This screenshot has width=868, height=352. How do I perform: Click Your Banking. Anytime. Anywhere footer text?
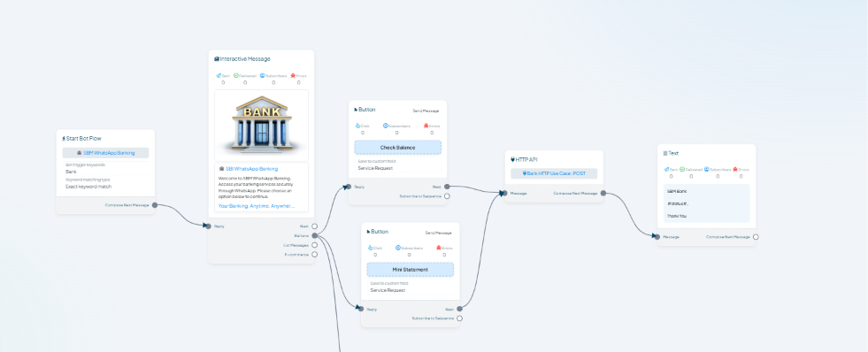[x=257, y=206]
